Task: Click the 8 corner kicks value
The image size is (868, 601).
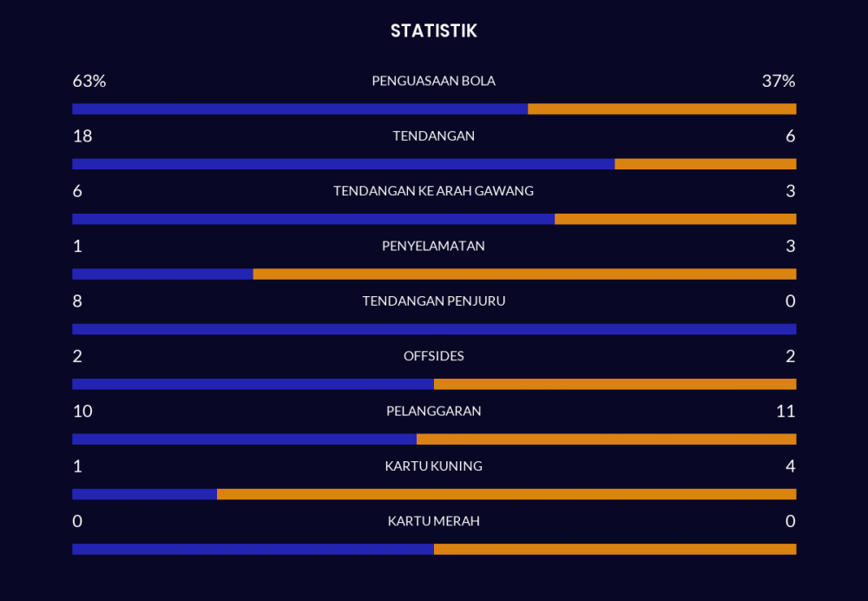Action: coord(77,301)
